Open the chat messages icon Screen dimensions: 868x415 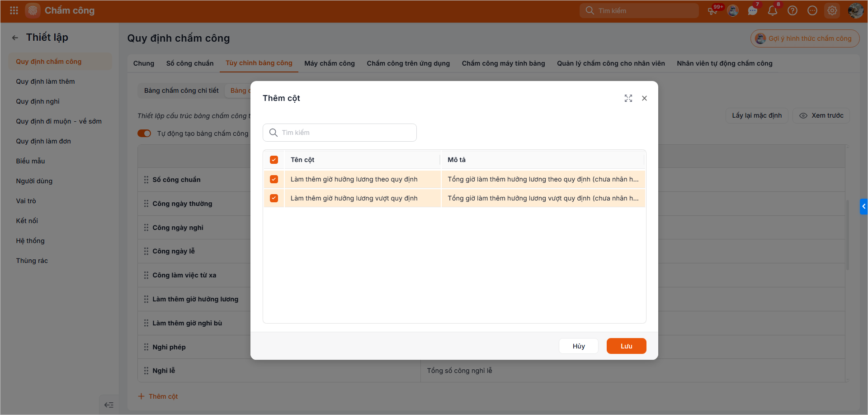coord(753,10)
